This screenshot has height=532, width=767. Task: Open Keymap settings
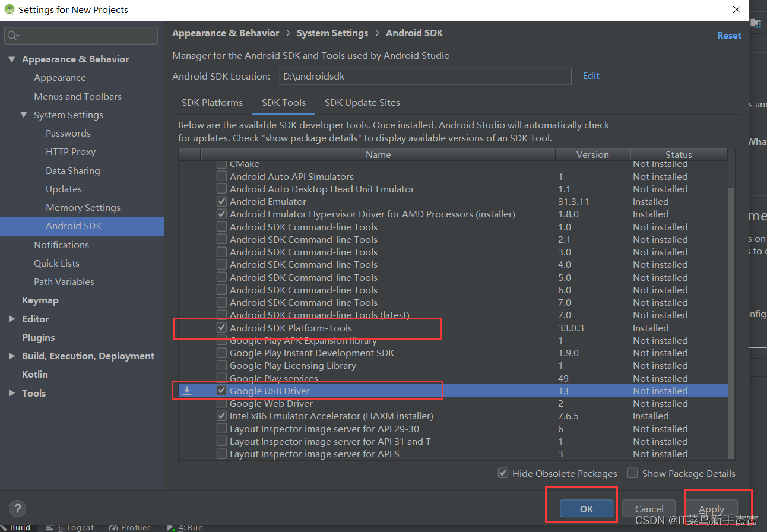(x=40, y=300)
